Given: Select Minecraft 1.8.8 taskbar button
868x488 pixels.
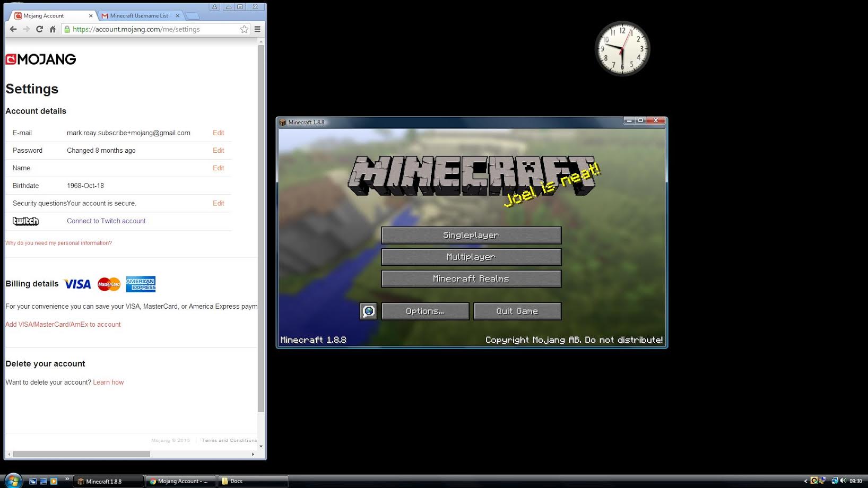Looking at the screenshot, I should pos(108,481).
